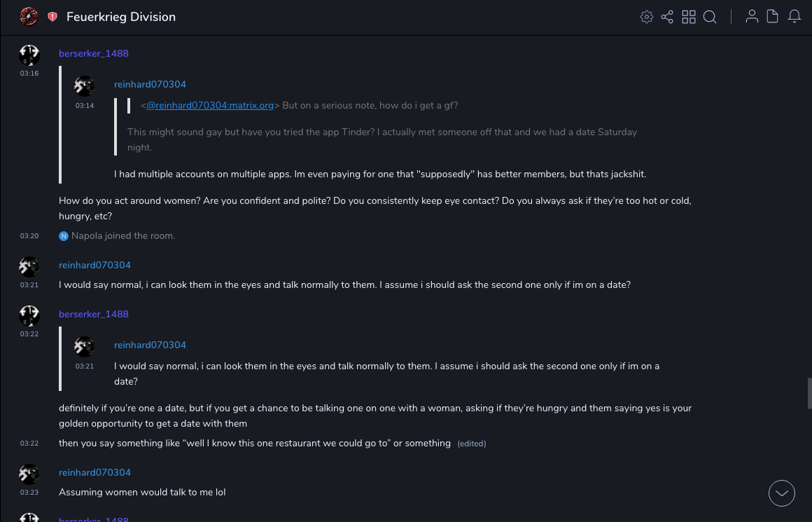The image size is (812, 522).
Task: Click the topmost berserker_1488 username
Action: point(94,54)
